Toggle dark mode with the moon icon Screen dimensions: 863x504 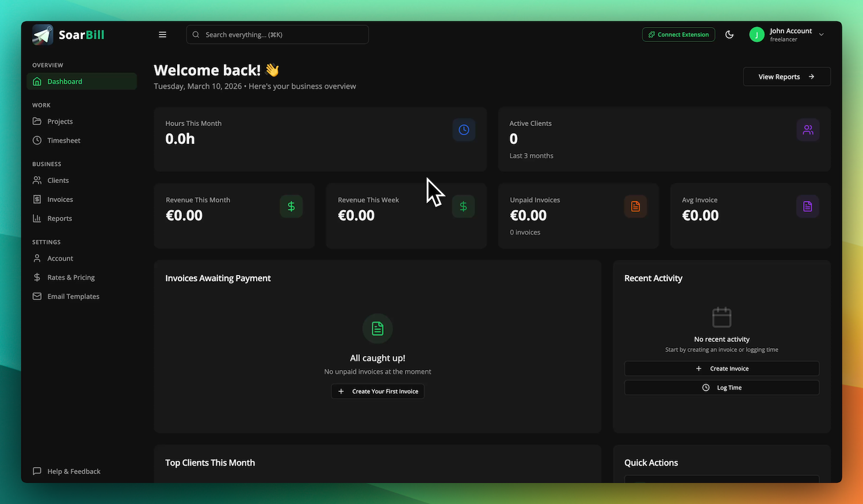tap(729, 35)
